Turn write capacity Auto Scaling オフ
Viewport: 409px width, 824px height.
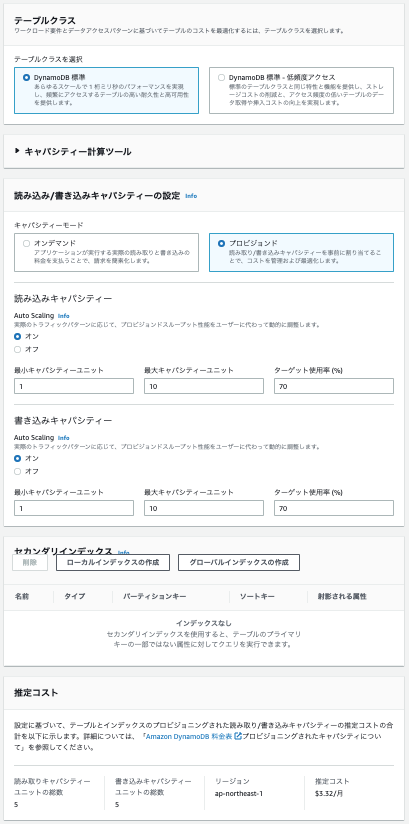point(18,471)
